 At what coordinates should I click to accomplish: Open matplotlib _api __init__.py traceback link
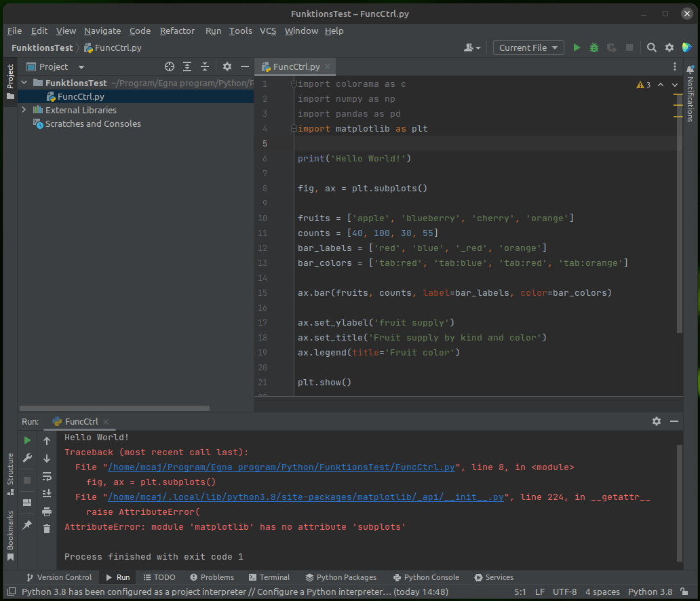click(x=306, y=497)
